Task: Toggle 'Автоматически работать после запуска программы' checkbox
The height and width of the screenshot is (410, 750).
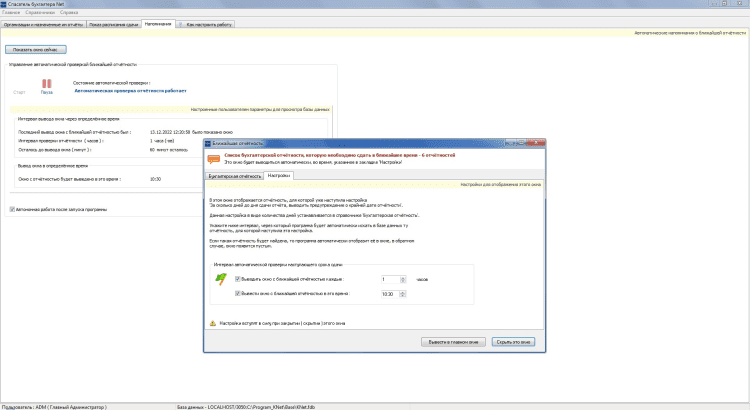Action: tap(12, 209)
